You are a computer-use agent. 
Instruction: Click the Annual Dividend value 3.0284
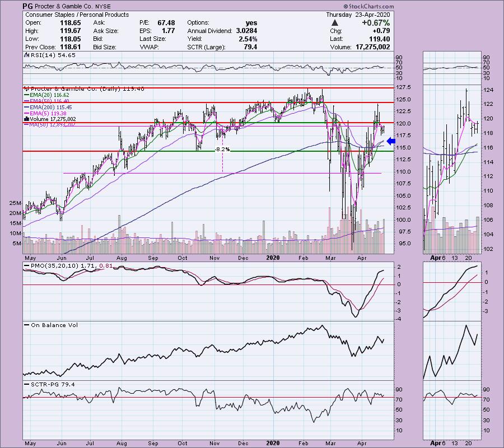(246, 31)
